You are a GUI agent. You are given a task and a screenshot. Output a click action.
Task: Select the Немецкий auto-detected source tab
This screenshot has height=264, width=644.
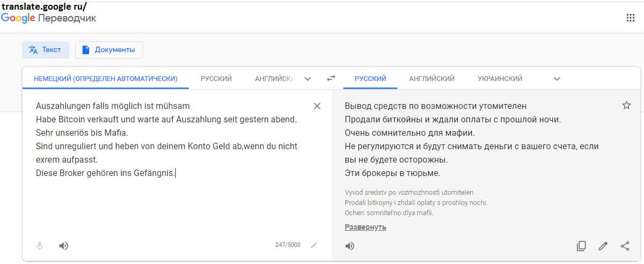point(106,78)
